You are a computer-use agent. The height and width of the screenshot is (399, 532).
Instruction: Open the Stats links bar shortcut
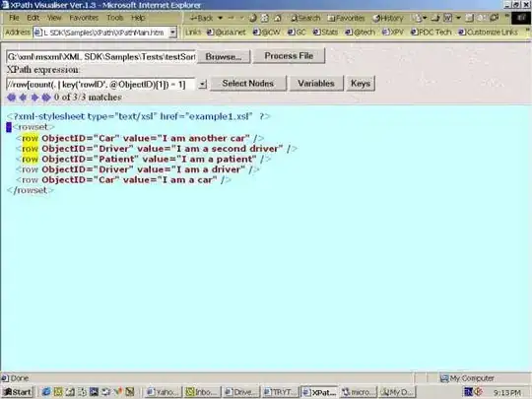click(x=325, y=33)
